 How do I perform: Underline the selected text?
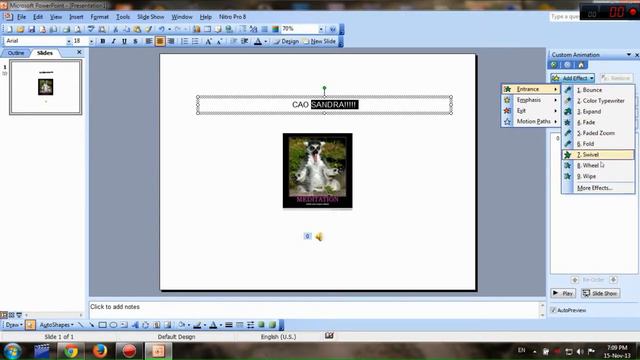124,41
